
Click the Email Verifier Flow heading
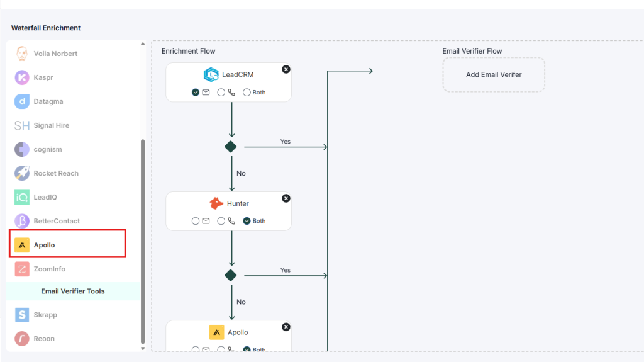[x=472, y=51]
